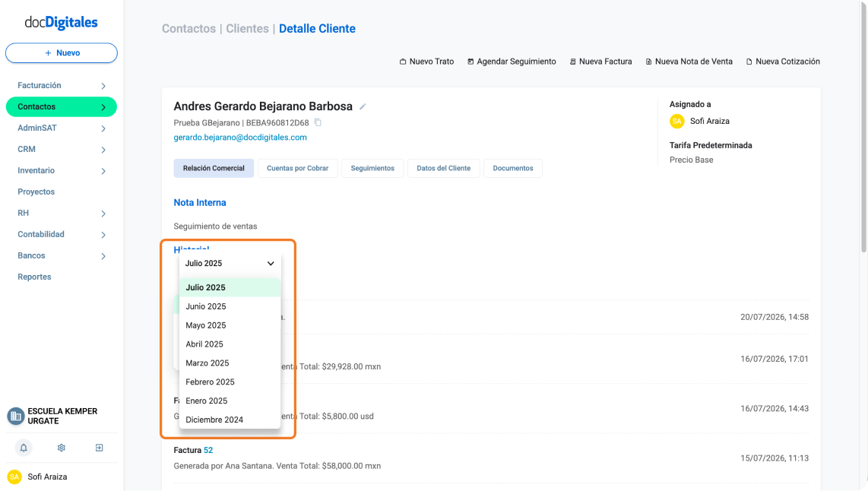Screen dimensions: 868x491
Task: Select Mayo 2025 from dropdown
Action: coord(230,325)
